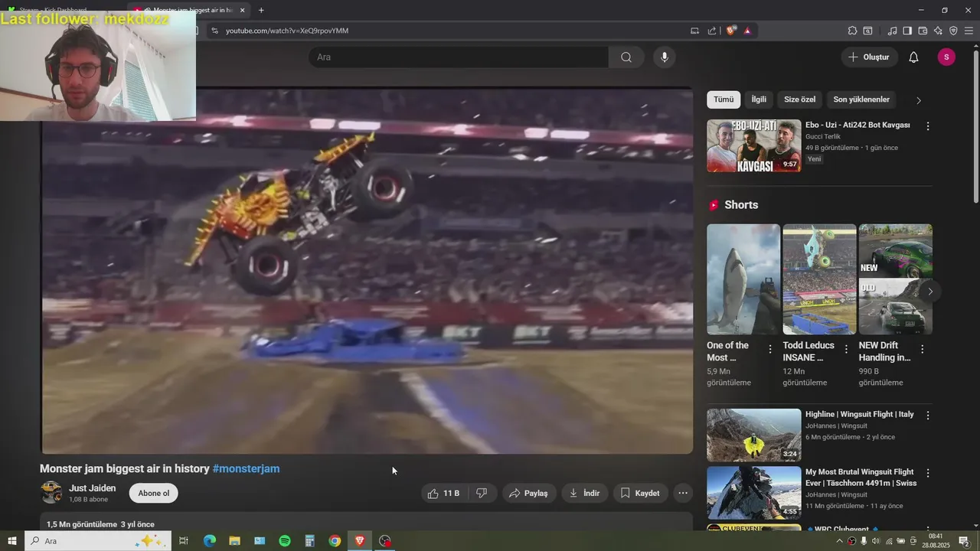Open Microsoft Edge from the taskbar
Screen dimensions: 980x551
(x=210, y=541)
